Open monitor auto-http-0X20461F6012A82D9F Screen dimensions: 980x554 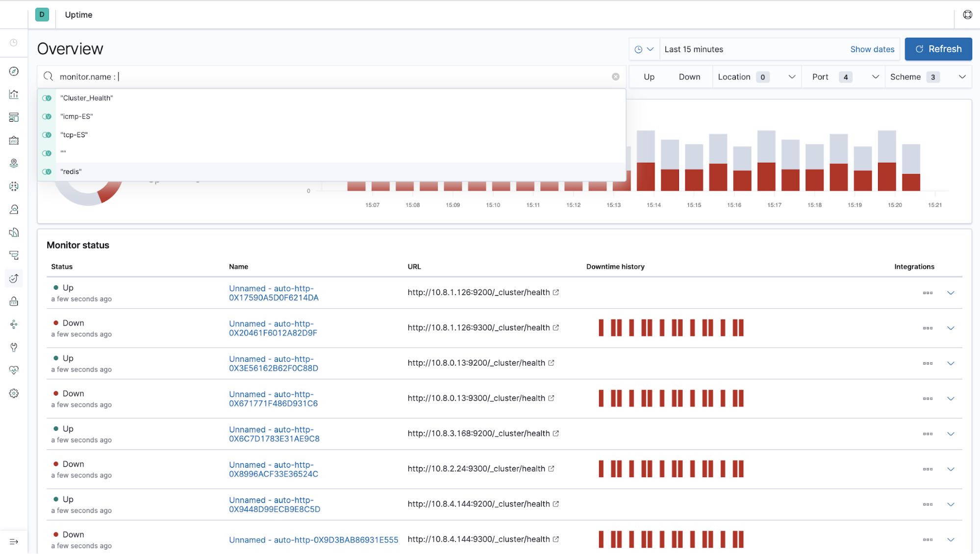click(273, 328)
